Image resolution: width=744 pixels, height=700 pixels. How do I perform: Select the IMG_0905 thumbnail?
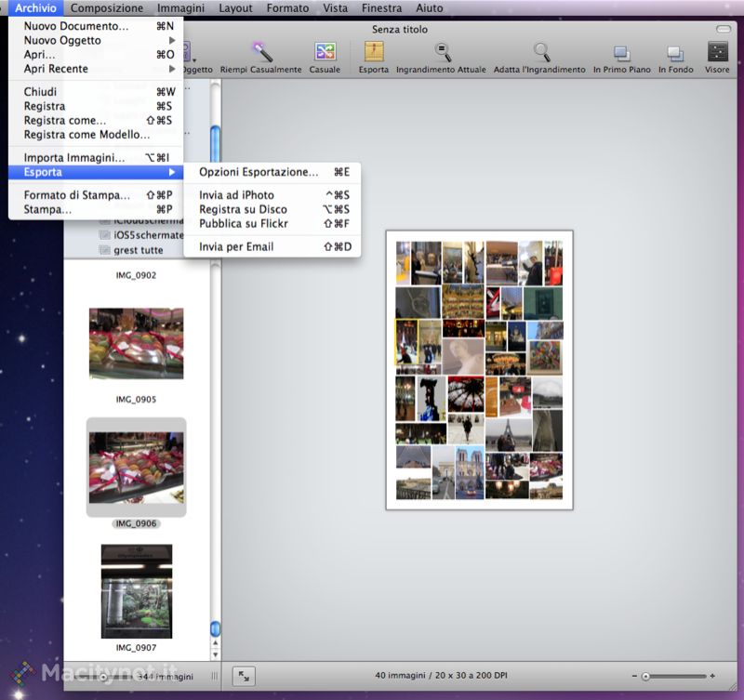click(136, 344)
